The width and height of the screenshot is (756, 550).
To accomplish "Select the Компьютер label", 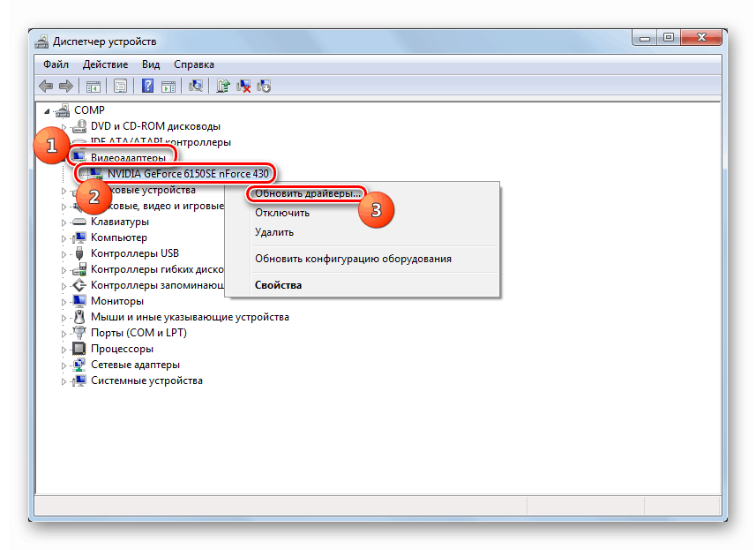I will tap(118, 237).
